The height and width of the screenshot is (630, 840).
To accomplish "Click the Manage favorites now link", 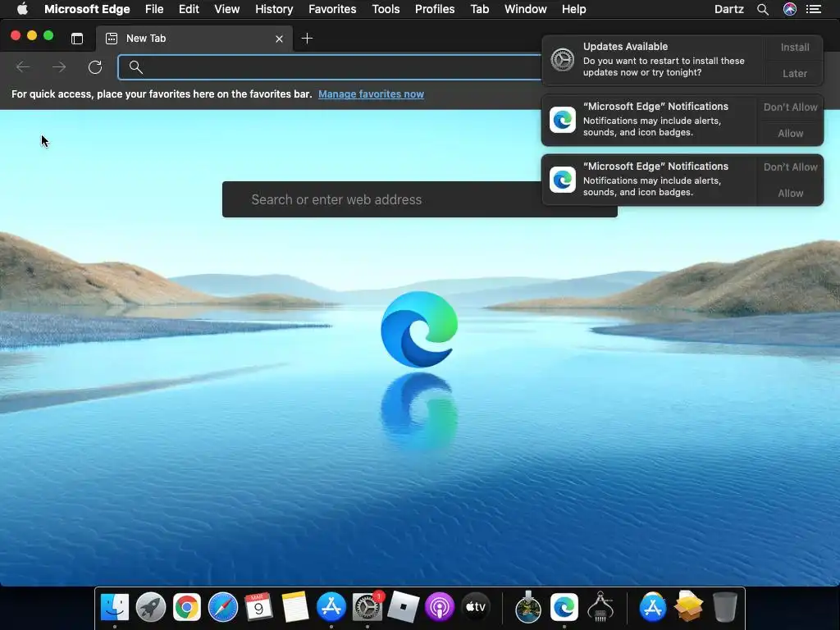I will tap(371, 94).
